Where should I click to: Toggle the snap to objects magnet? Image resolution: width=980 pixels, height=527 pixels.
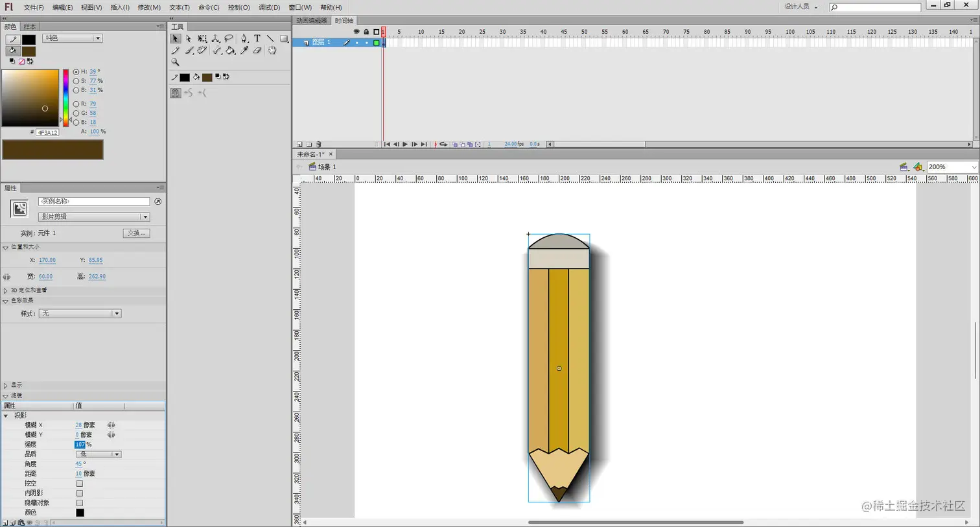(x=176, y=93)
